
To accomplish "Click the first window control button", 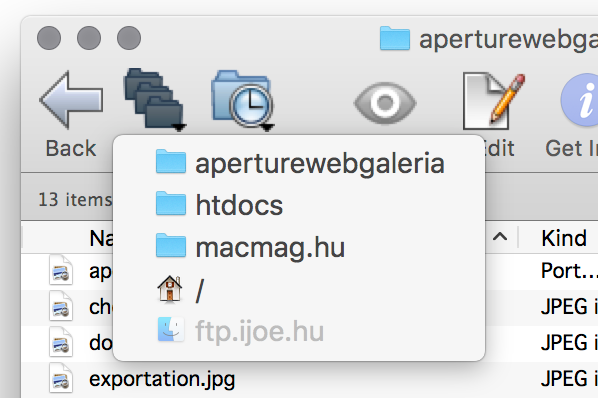I will click(x=49, y=38).
